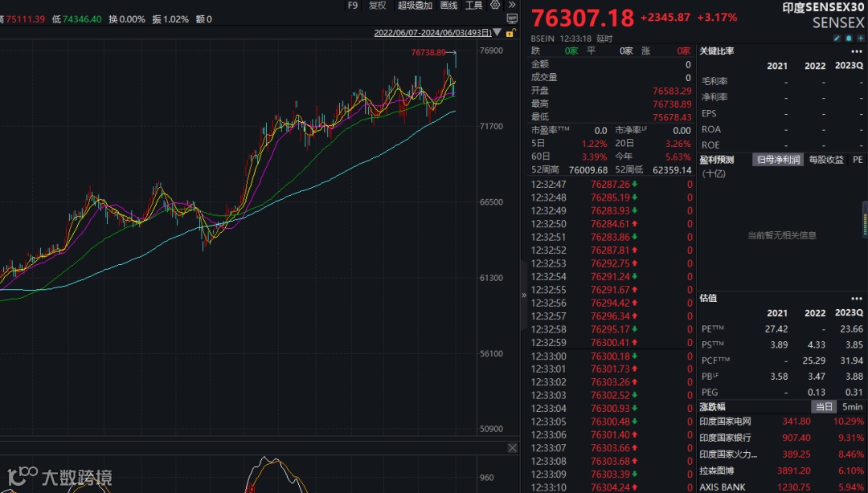The image size is (868, 493).
Task: Open 超级叠加 overlay menu
Action: [415, 5]
